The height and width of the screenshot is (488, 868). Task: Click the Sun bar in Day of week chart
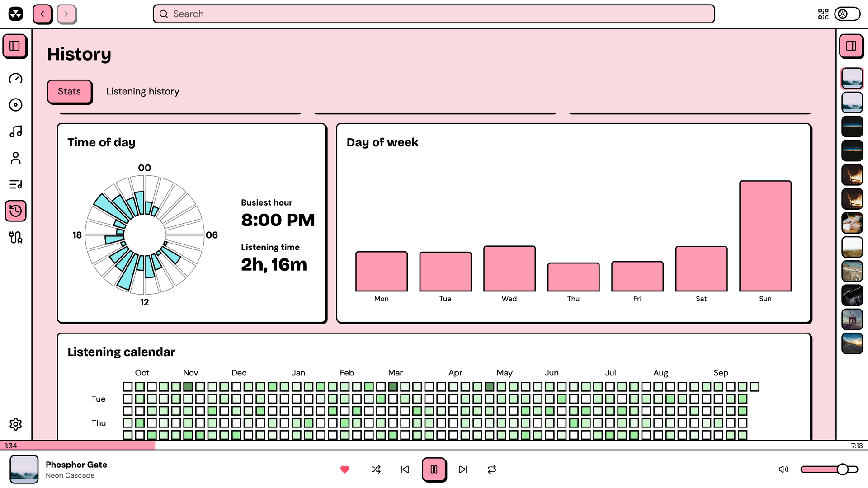point(765,236)
